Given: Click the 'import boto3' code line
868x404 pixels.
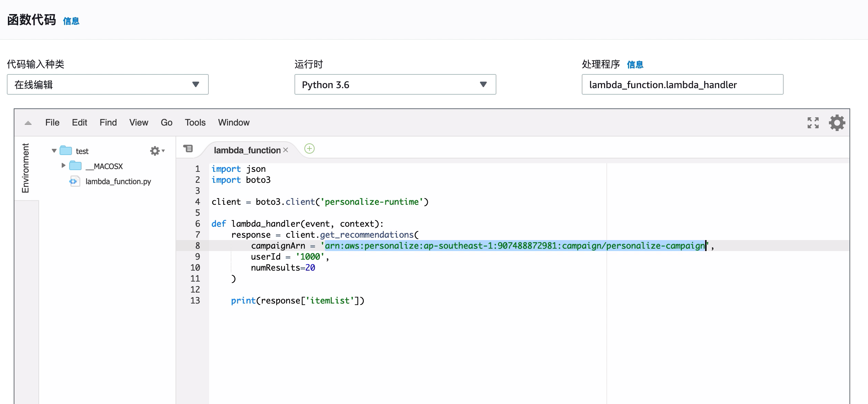Looking at the screenshot, I should pos(241,180).
